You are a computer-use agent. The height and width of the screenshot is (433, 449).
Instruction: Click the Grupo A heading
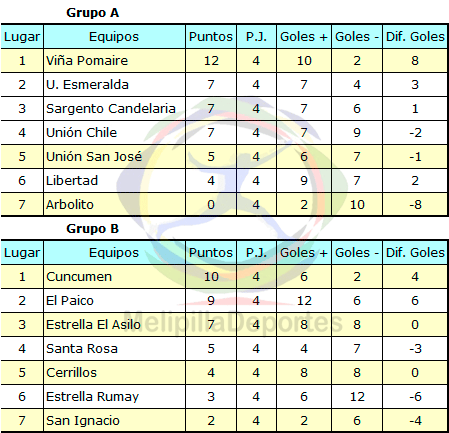92,13
